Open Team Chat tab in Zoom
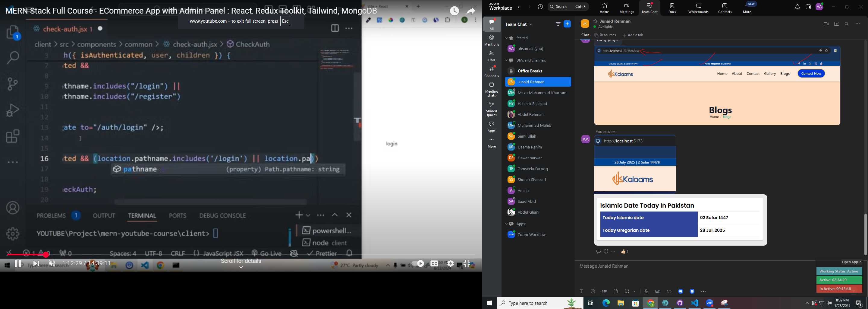Viewport: 868px width, 309px height. point(649,8)
